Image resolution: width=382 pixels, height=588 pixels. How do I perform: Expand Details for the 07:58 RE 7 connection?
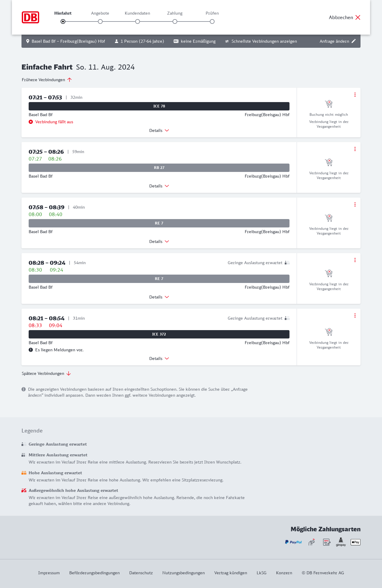pyautogui.click(x=159, y=241)
